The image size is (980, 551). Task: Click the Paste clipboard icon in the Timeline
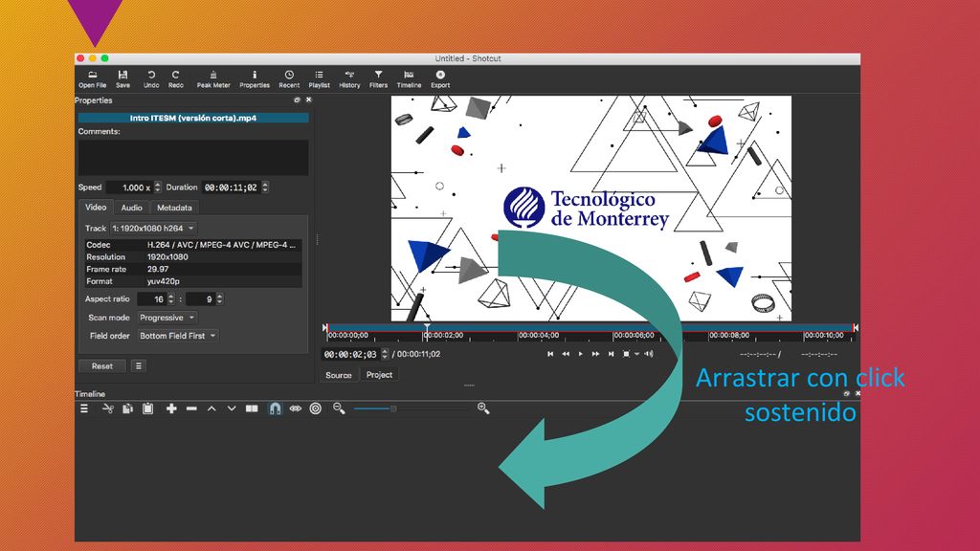tap(147, 408)
